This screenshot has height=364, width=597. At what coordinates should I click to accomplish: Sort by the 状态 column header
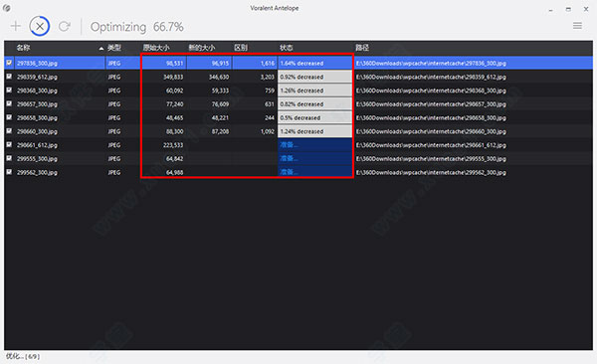(x=287, y=48)
